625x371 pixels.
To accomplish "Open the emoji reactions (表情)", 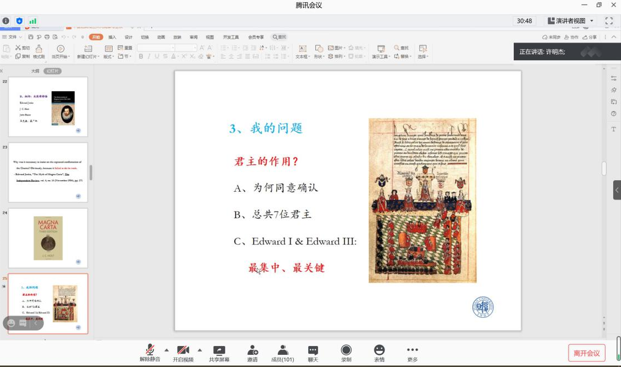I will tap(379, 353).
